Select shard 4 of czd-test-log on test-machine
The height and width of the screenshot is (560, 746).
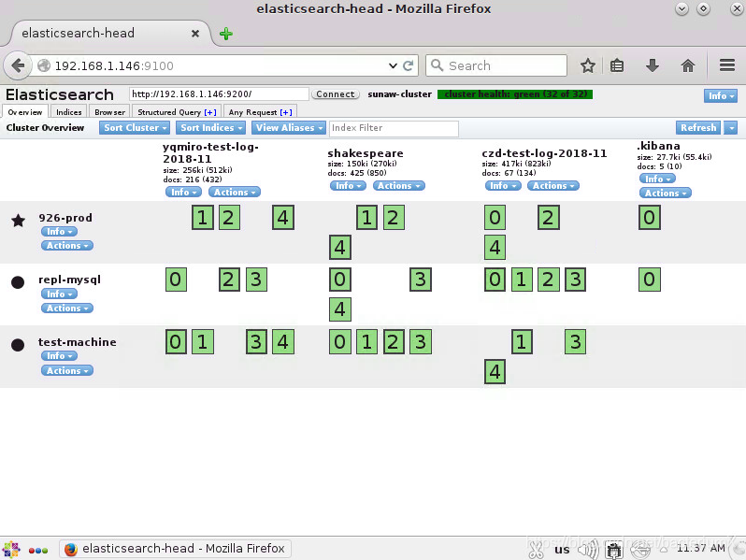click(x=495, y=371)
